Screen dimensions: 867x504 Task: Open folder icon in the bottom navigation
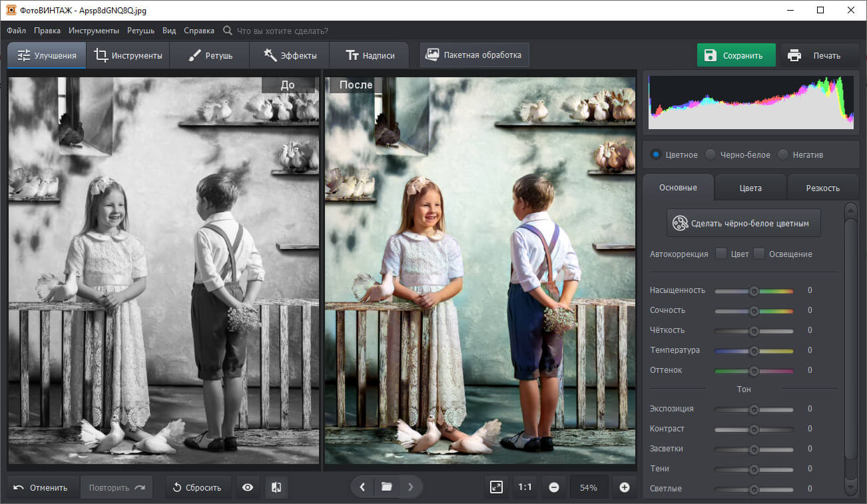click(x=386, y=487)
